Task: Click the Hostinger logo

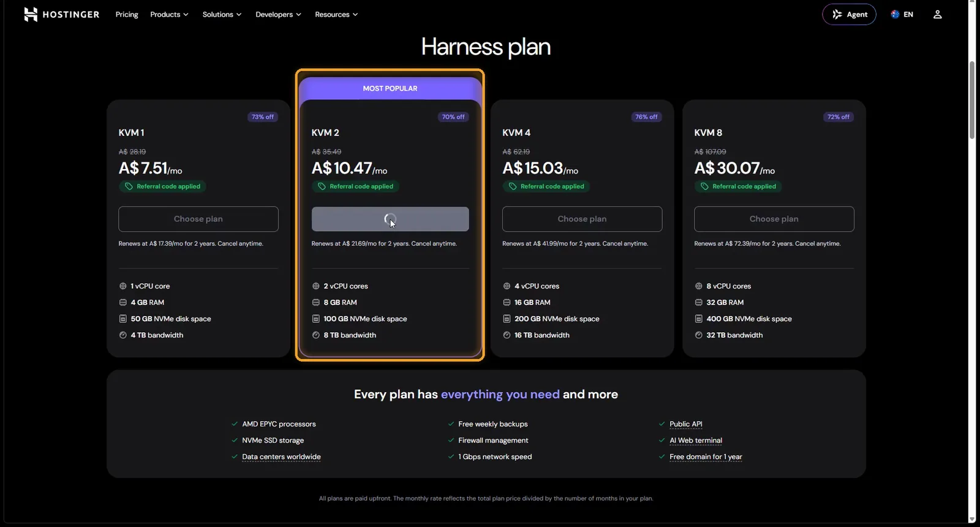Action: 61,14
